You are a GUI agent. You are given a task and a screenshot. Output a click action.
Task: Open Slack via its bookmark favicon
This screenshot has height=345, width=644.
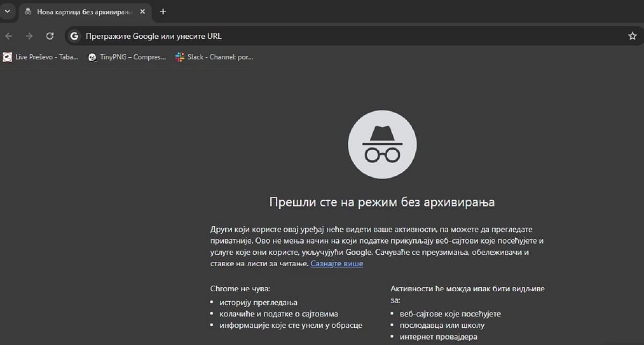[178, 57]
